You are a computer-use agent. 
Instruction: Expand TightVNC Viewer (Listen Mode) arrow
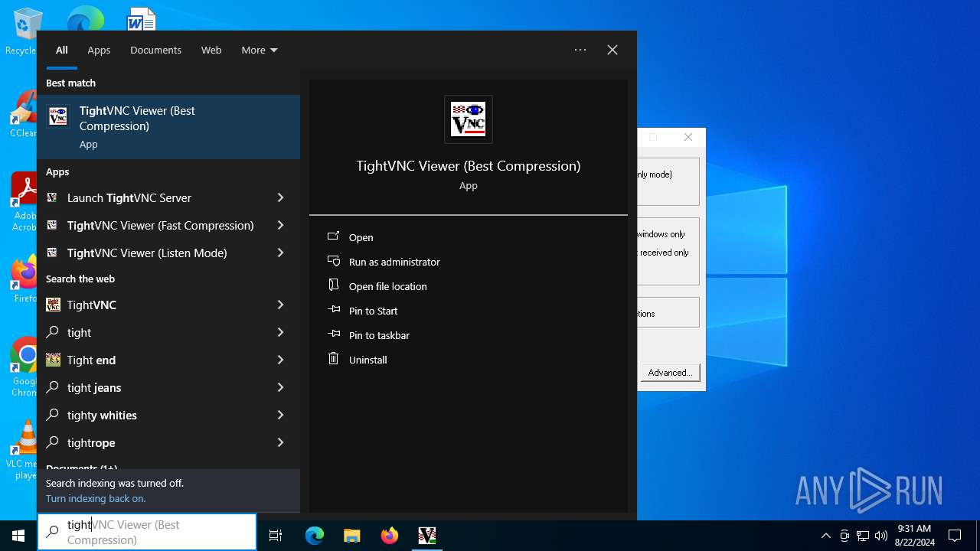point(280,253)
